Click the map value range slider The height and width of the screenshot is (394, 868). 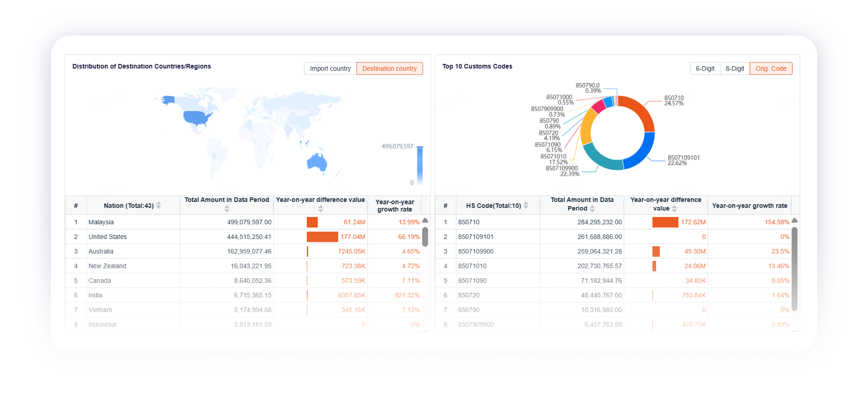[x=420, y=165]
